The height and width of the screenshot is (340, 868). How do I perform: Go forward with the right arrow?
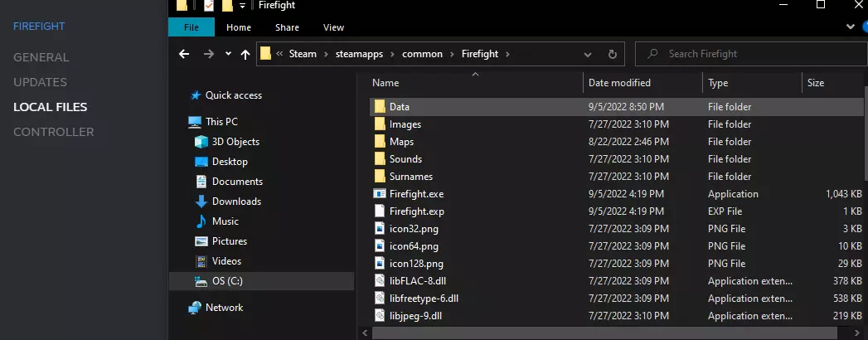(x=209, y=54)
